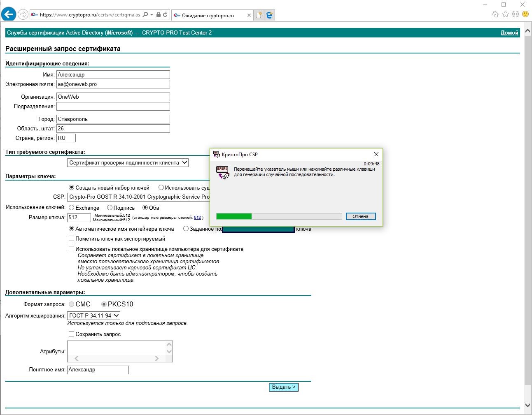Click the Атрибуты scroll right arrow
The height and width of the screenshot is (415, 532).
pyautogui.click(x=156, y=358)
